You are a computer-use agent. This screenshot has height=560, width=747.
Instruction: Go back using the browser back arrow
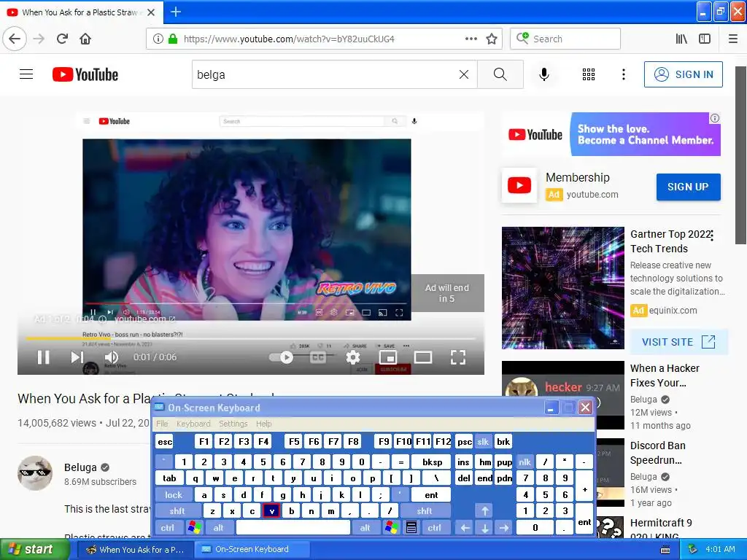tap(15, 39)
